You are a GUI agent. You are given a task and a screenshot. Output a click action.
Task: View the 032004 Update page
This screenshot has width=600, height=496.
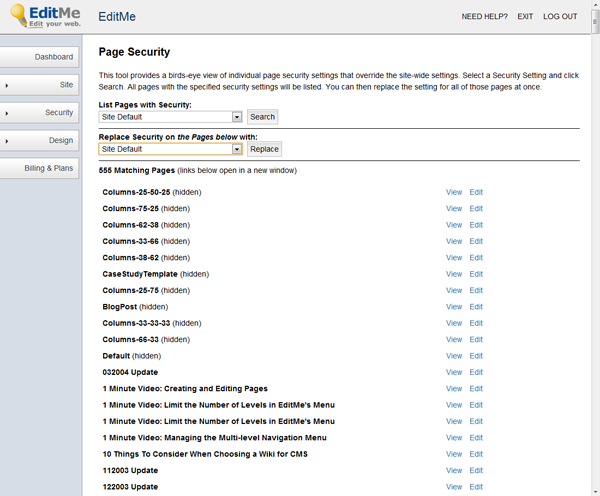click(x=454, y=372)
